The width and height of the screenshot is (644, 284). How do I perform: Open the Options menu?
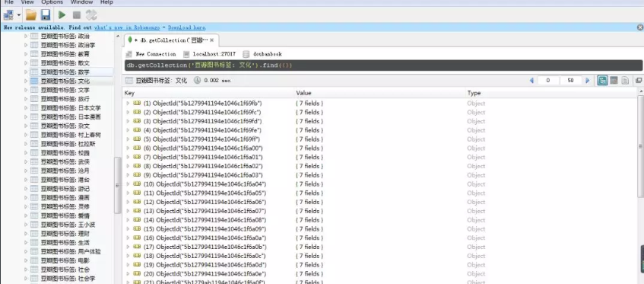(x=52, y=2)
